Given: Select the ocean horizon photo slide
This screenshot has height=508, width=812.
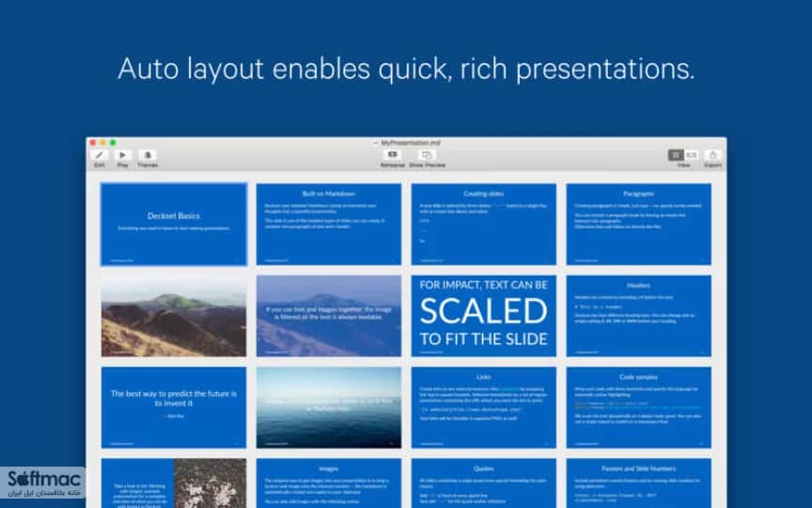Looking at the screenshot, I should pos(329,407).
